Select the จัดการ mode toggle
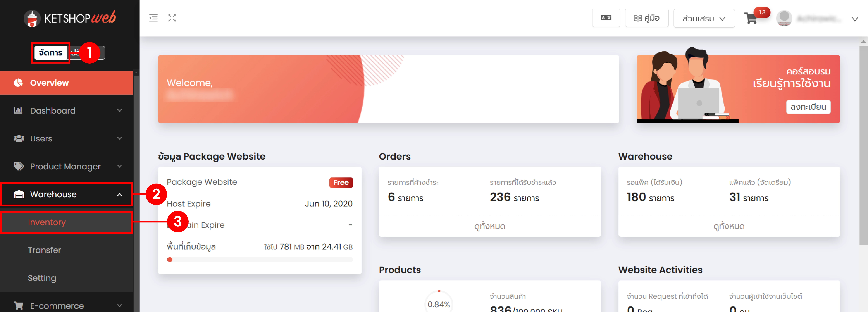Screen dimensions: 868x312 coord(50,53)
